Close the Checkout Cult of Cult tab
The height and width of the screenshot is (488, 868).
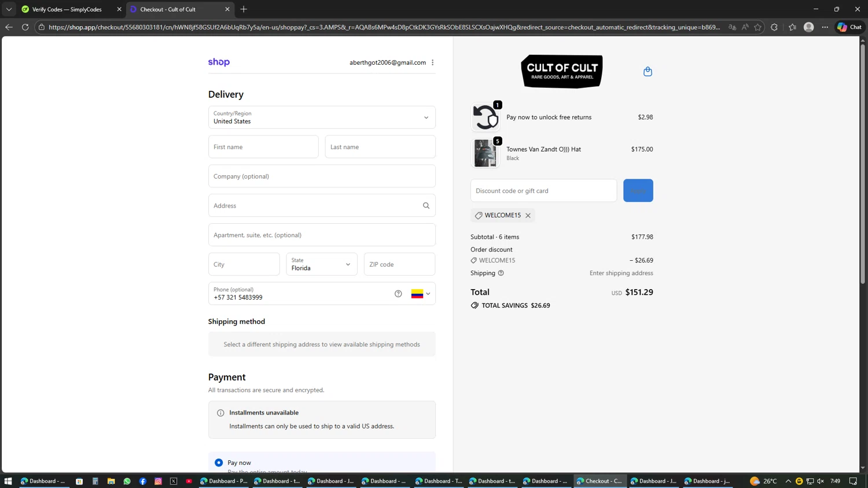click(227, 9)
